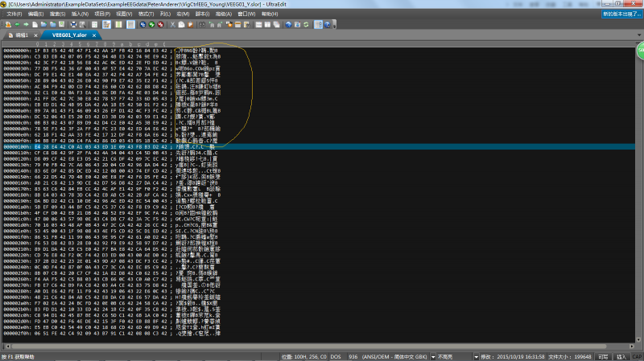Viewport: 644px width, 361px height.
Task: Select the VEEG01_Y.slor tab
Action: tap(69, 35)
